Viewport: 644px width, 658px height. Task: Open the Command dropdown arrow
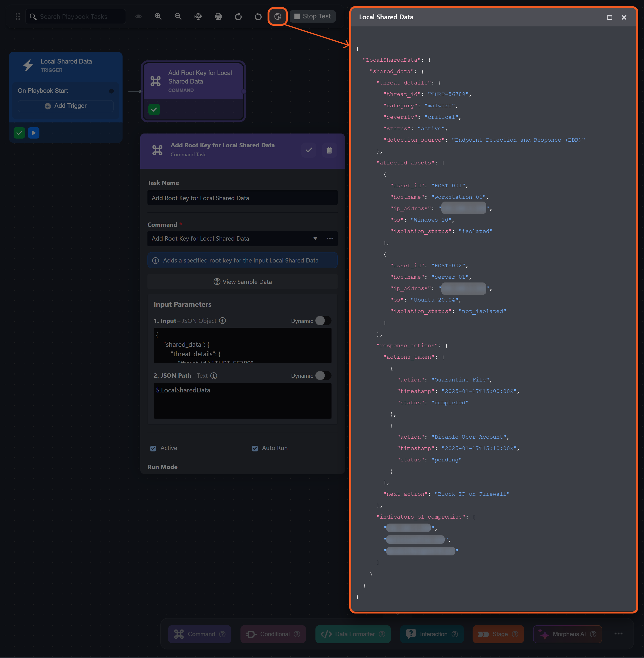pyautogui.click(x=315, y=239)
